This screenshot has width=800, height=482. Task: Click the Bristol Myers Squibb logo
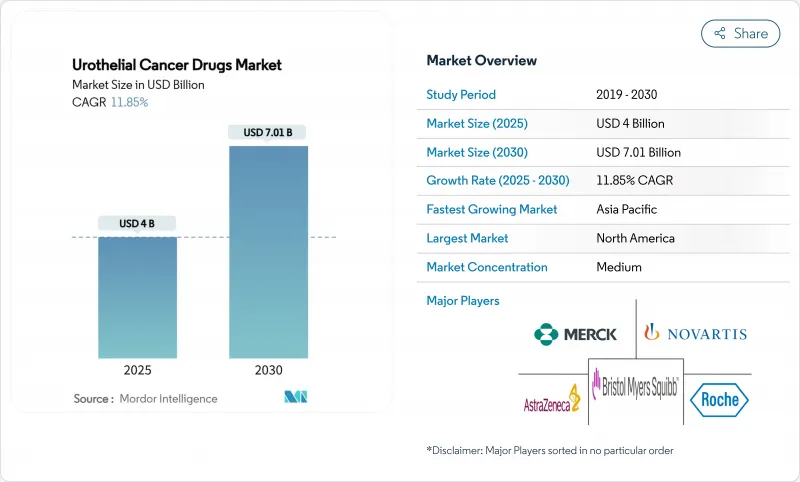point(637,386)
